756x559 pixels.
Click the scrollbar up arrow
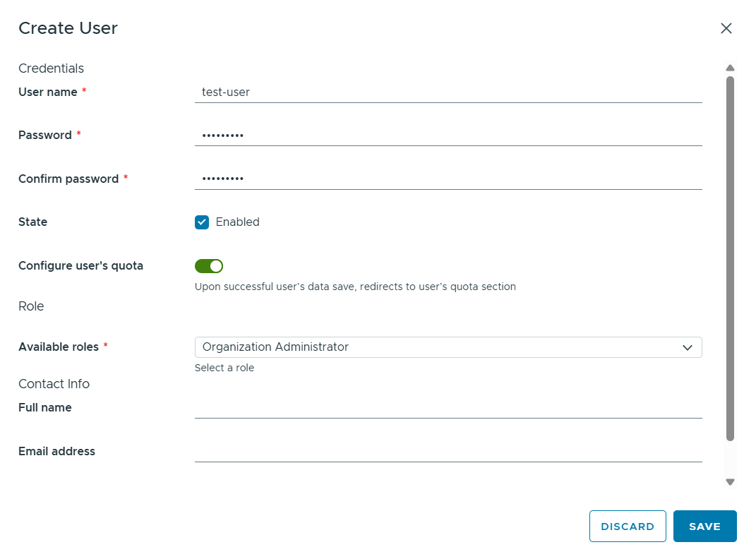pos(730,68)
